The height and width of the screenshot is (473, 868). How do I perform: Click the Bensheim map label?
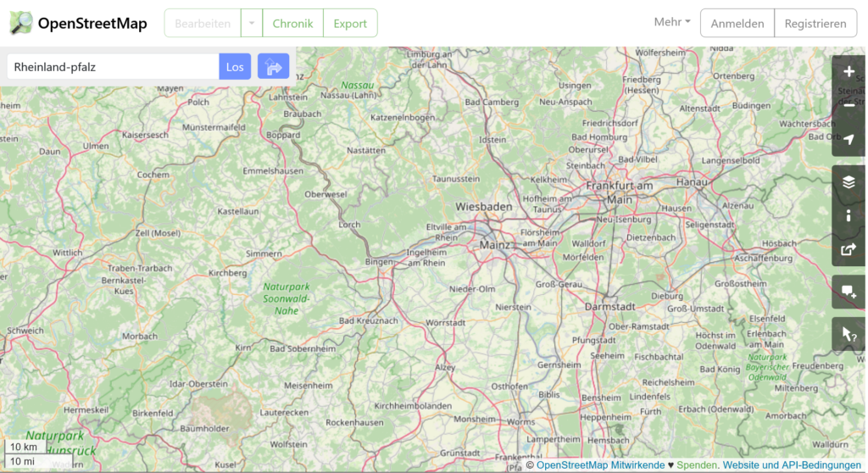point(601,398)
